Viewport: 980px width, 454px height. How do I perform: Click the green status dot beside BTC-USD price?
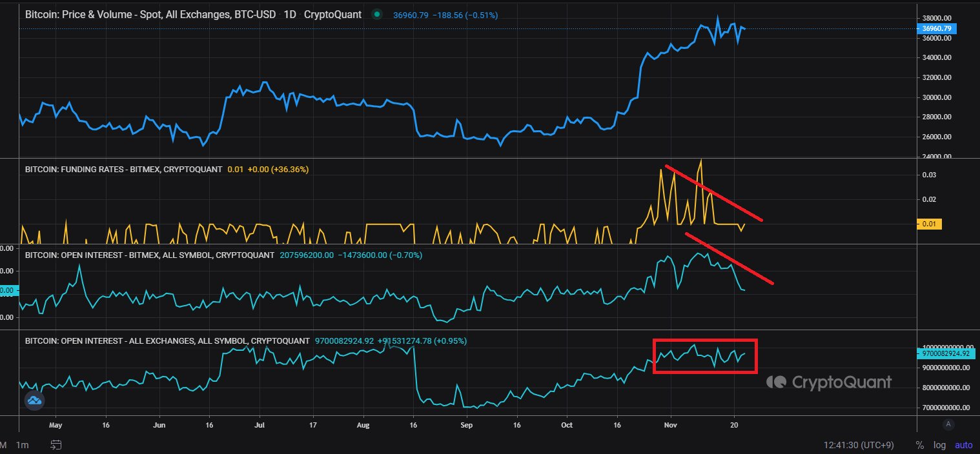377,14
